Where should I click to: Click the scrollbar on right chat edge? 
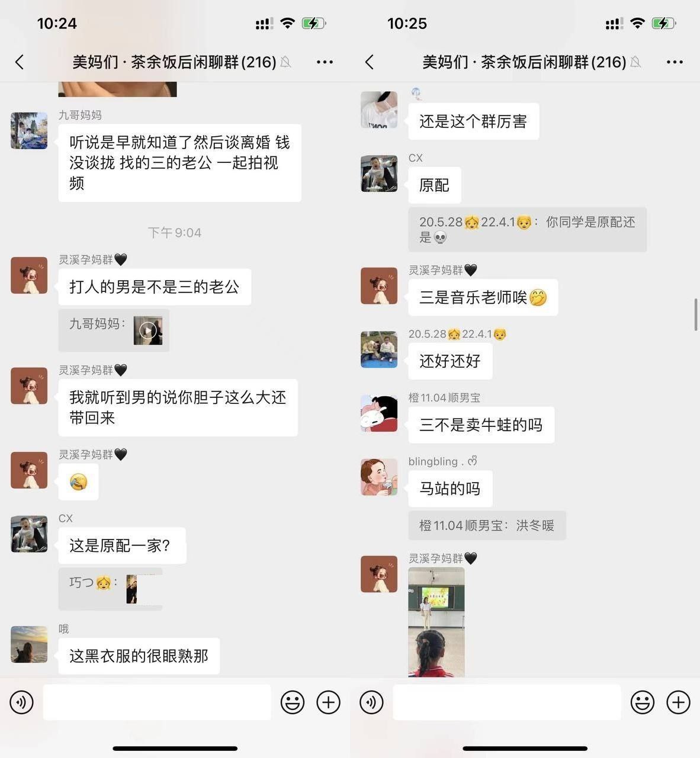pos(696,315)
